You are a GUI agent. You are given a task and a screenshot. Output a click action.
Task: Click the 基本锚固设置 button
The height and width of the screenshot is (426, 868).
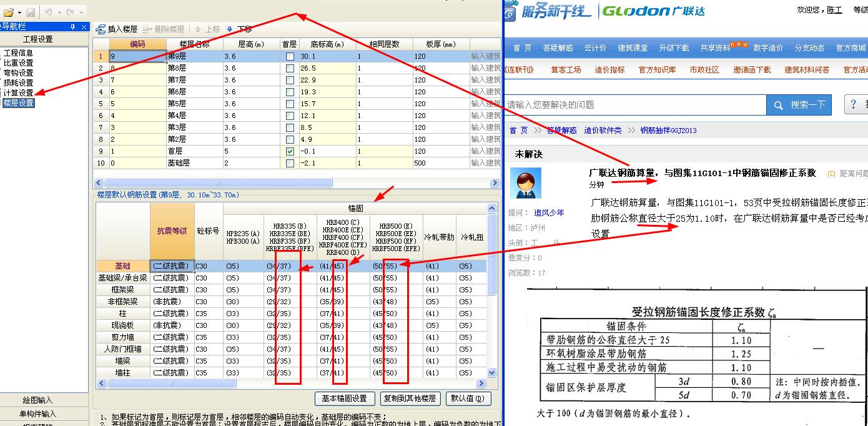[x=344, y=399]
